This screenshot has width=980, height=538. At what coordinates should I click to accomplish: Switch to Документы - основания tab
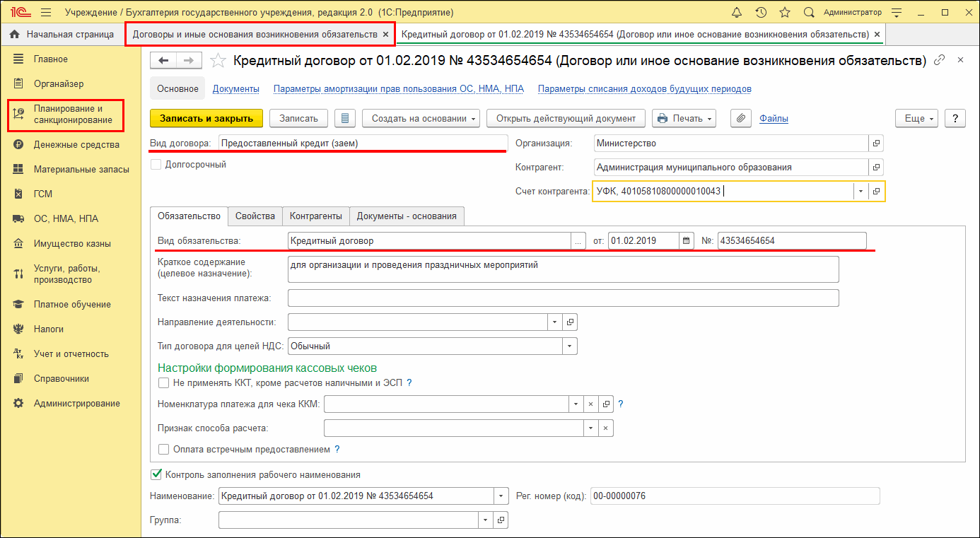(407, 216)
